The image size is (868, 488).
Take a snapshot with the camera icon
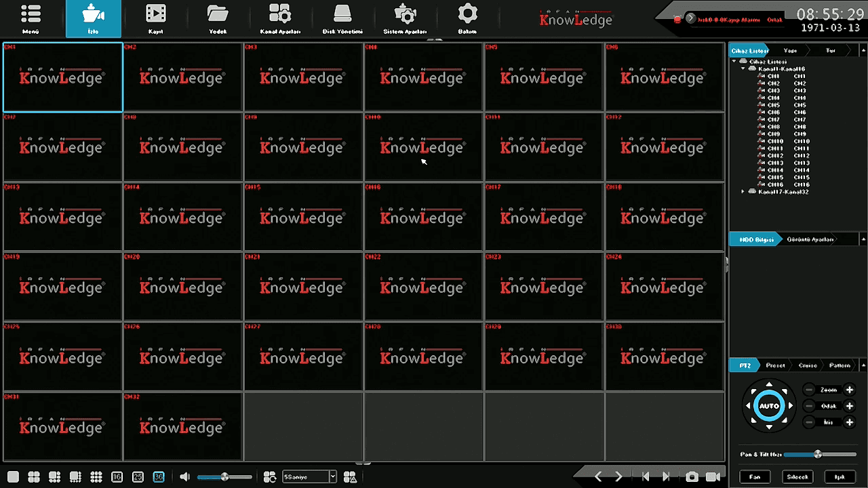[x=692, y=477]
